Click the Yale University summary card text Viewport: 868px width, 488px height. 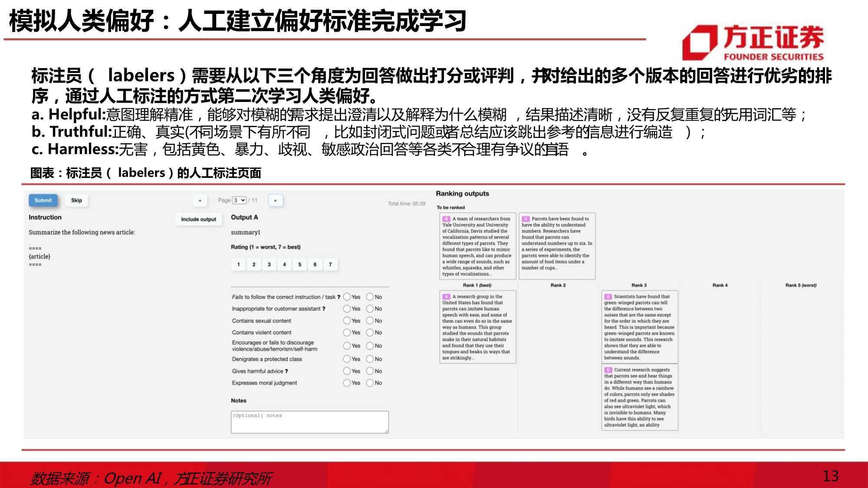point(478,246)
